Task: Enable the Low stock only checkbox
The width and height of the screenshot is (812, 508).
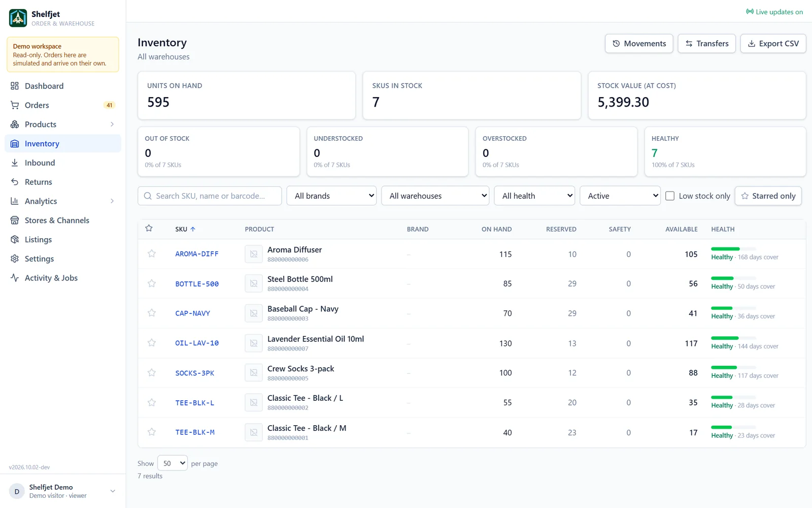Action: pyautogui.click(x=670, y=196)
